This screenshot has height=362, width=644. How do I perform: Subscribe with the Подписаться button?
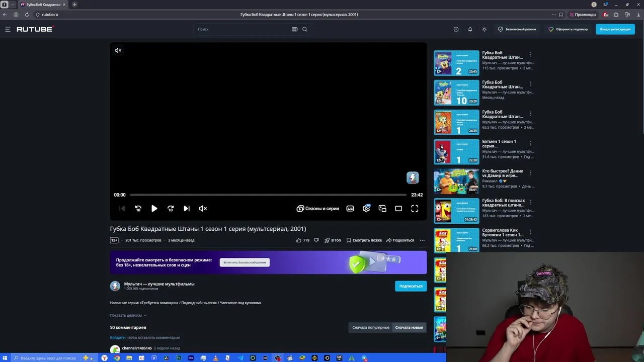[411, 286]
